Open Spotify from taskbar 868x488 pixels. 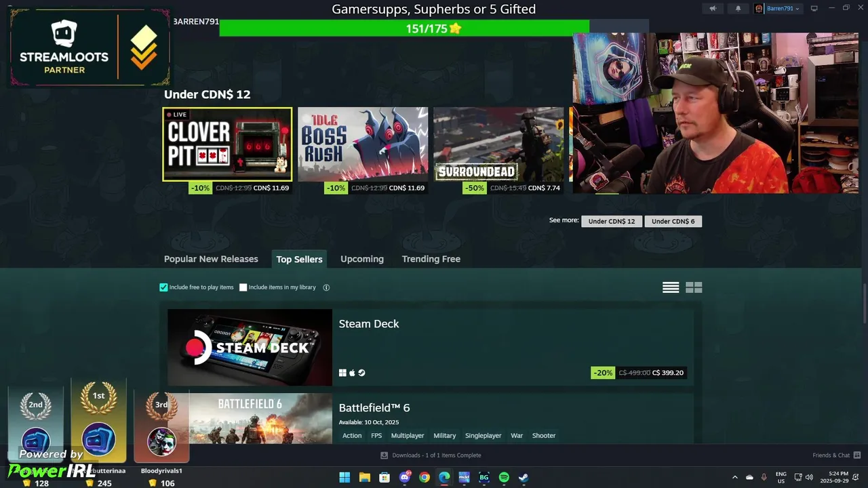[504, 477]
